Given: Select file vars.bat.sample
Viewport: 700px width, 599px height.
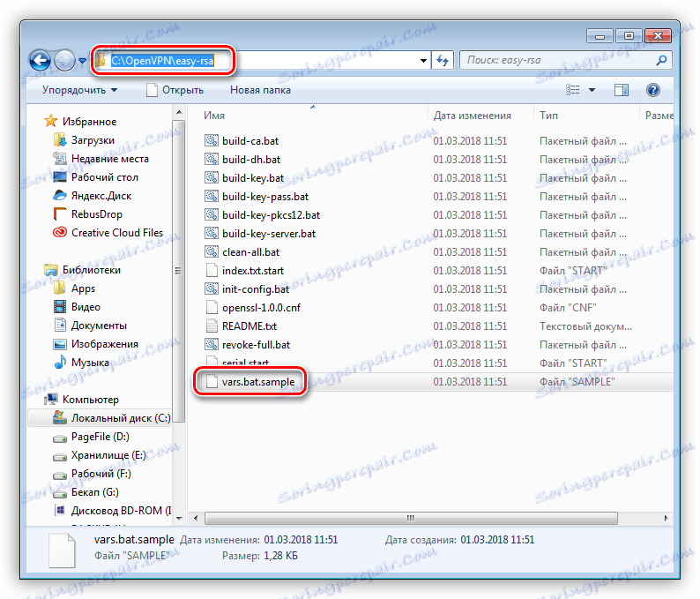Looking at the screenshot, I should pyautogui.click(x=258, y=382).
